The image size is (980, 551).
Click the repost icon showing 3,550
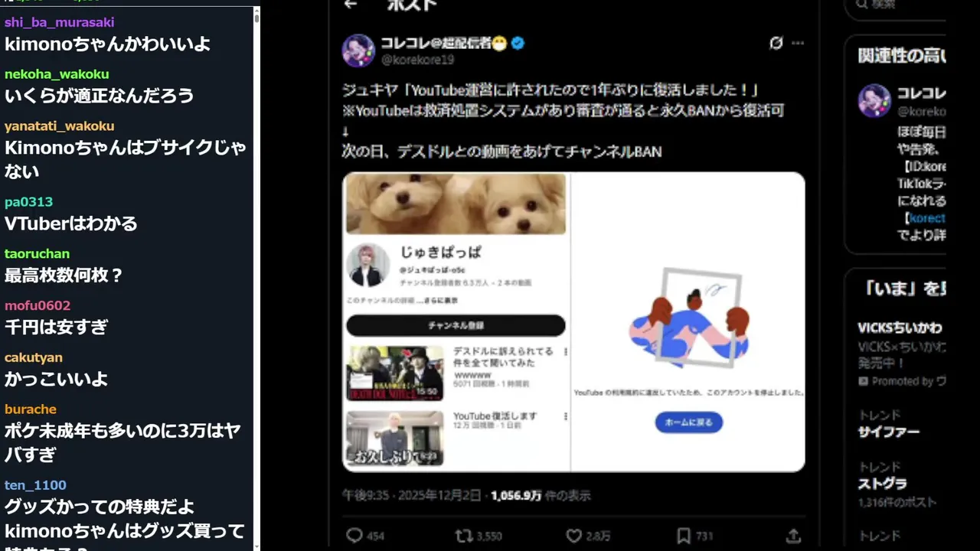pyautogui.click(x=463, y=536)
